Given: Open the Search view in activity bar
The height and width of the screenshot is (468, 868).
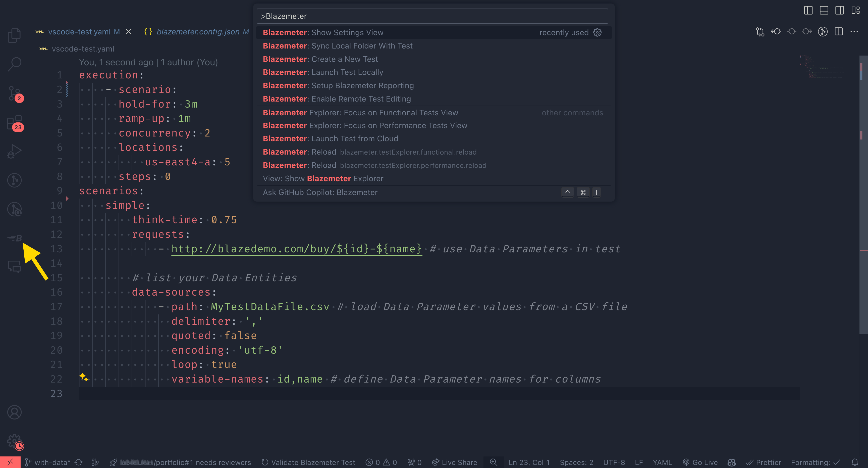Looking at the screenshot, I should pyautogui.click(x=14, y=64).
